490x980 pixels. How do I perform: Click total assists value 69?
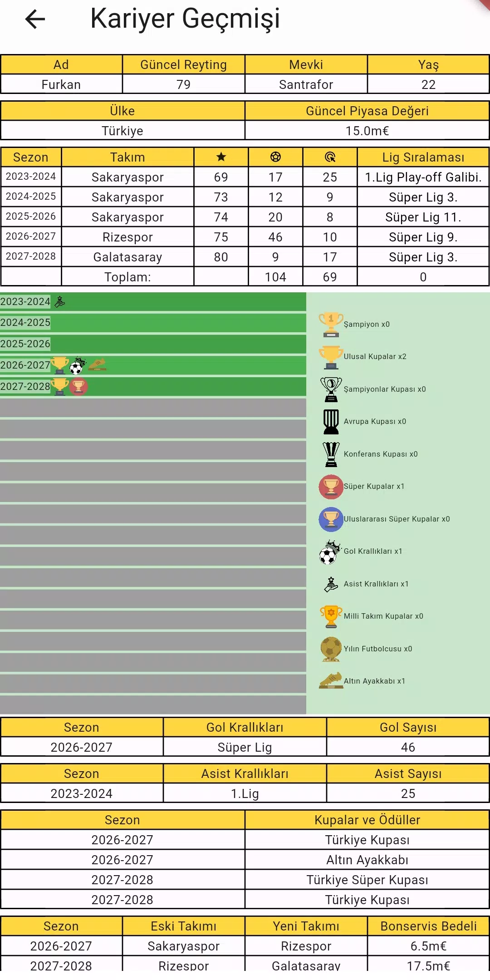point(330,277)
